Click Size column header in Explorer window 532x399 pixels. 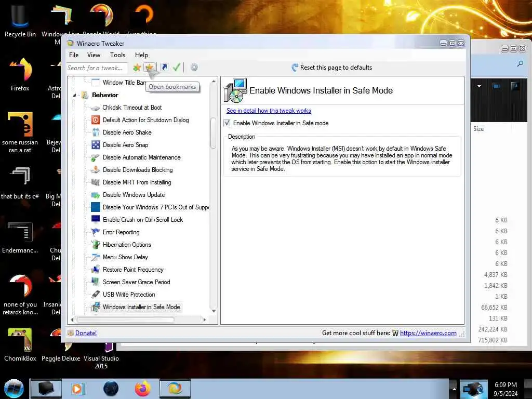tap(478, 129)
